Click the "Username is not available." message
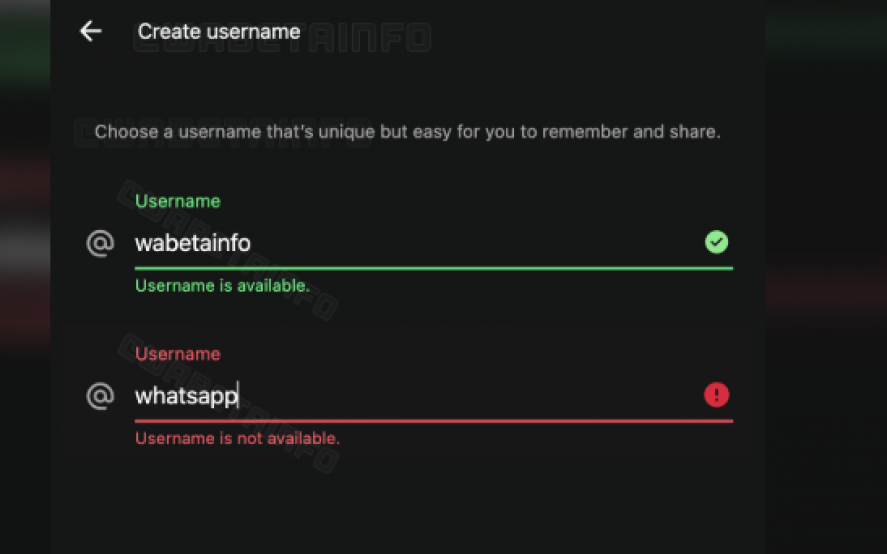 237,438
